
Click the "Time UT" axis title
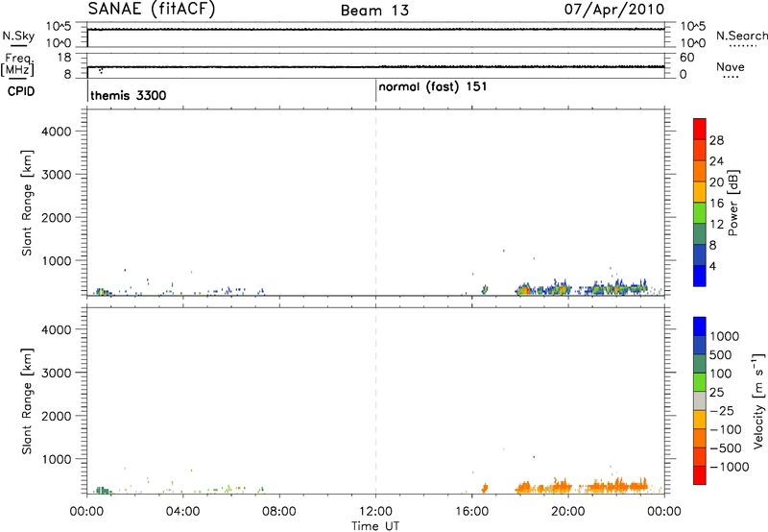(x=375, y=526)
